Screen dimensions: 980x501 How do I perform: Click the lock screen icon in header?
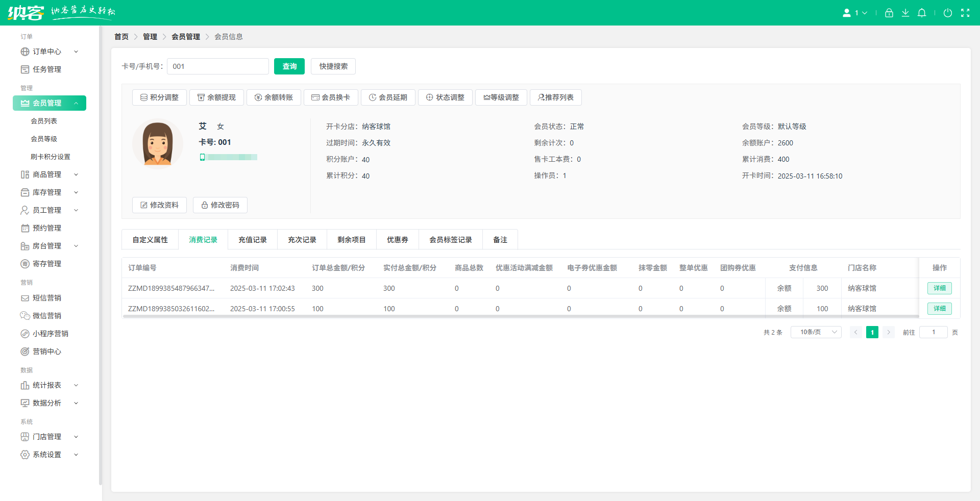(x=889, y=13)
